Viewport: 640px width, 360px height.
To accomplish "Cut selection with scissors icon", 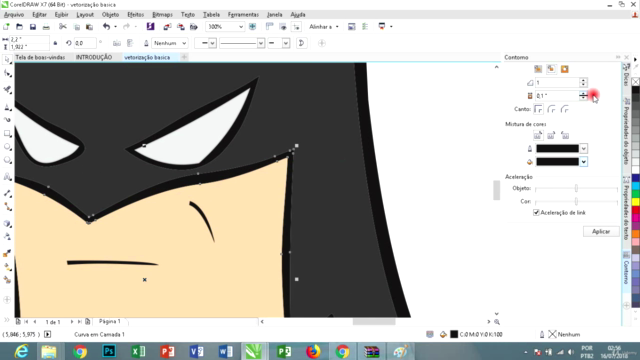I will pos(62,27).
